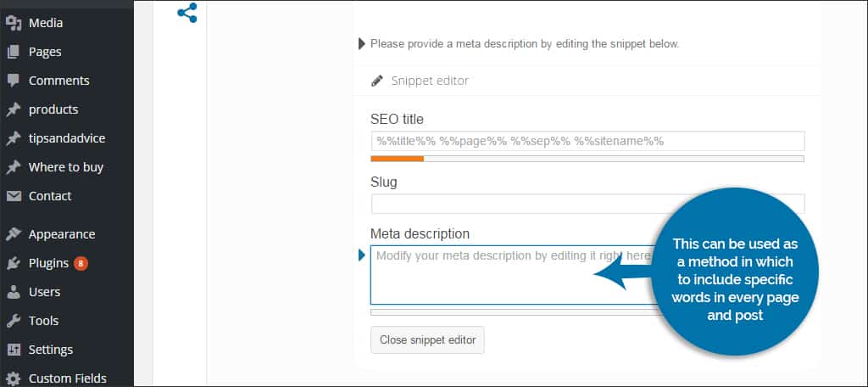Open the Users menu item
The height and width of the screenshot is (387, 868).
point(44,292)
